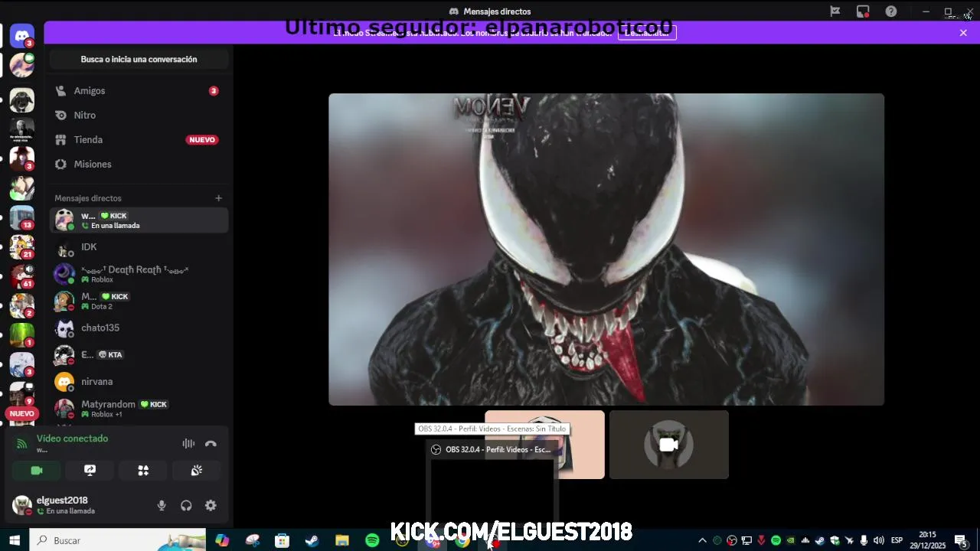Image resolution: width=980 pixels, height=551 pixels.
Task: Open user settings gear
Action: point(211,505)
